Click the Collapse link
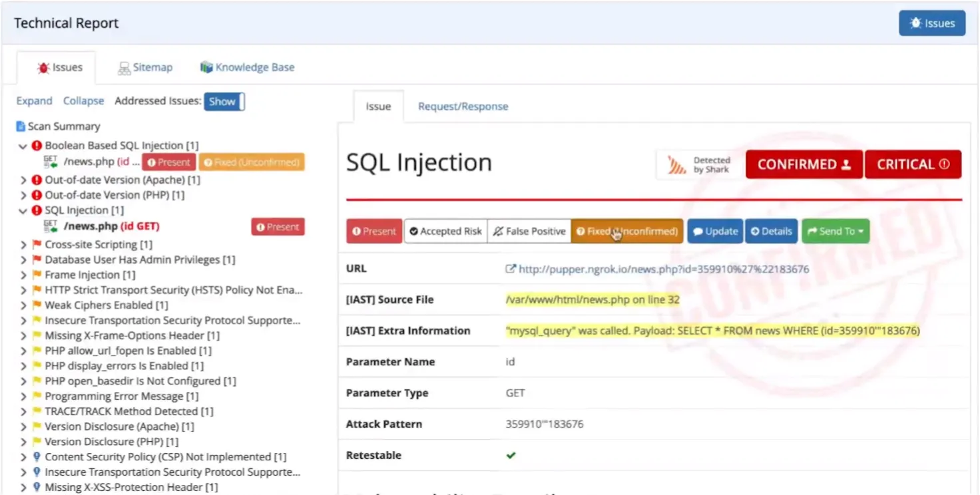980x495 pixels. (x=83, y=101)
